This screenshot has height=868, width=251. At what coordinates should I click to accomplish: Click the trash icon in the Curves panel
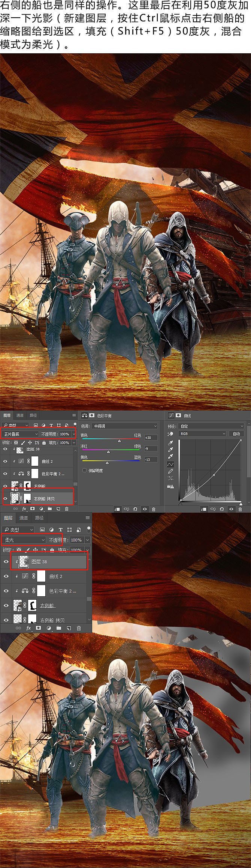tap(240, 509)
